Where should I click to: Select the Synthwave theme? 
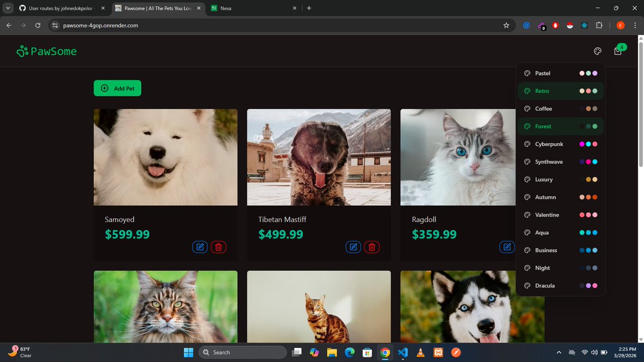560,161
